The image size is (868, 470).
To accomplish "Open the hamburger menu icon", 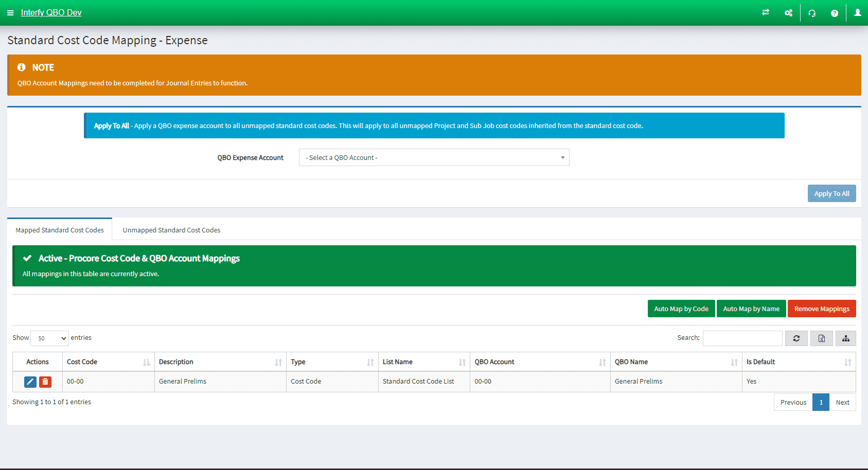I will (x=10, y=12).
